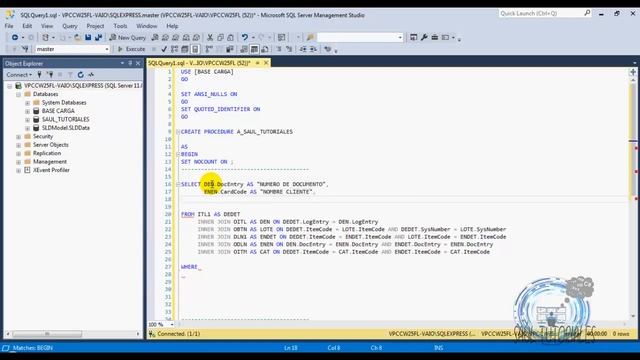This screenshot has height=360, width=640.
Task: Click the Cut scissors icon
Action: pos(210,38)
